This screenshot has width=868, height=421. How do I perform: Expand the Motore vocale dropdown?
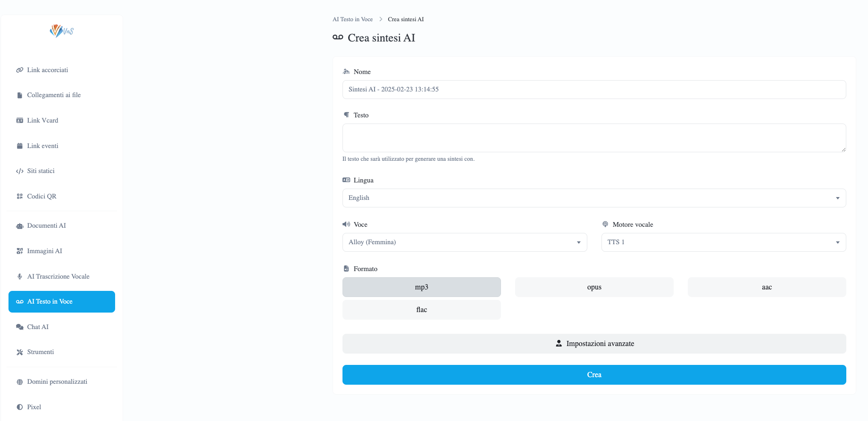click(x=723, y=242)
